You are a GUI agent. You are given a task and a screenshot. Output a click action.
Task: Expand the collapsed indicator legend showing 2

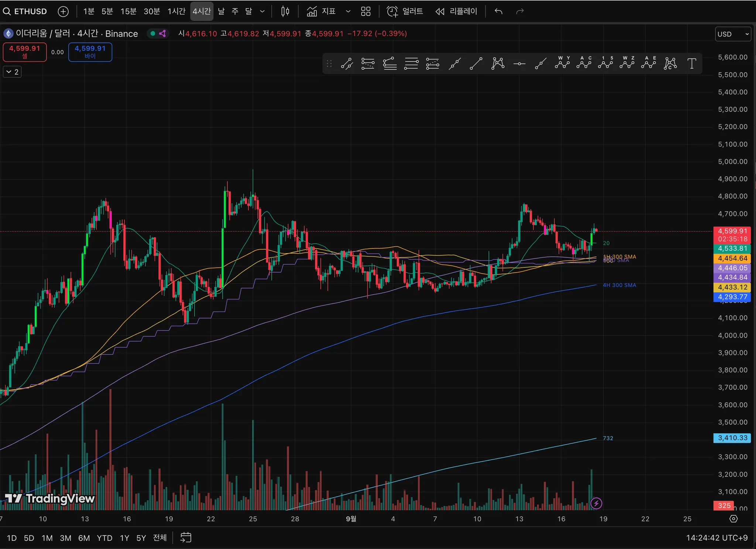[12, 72]
